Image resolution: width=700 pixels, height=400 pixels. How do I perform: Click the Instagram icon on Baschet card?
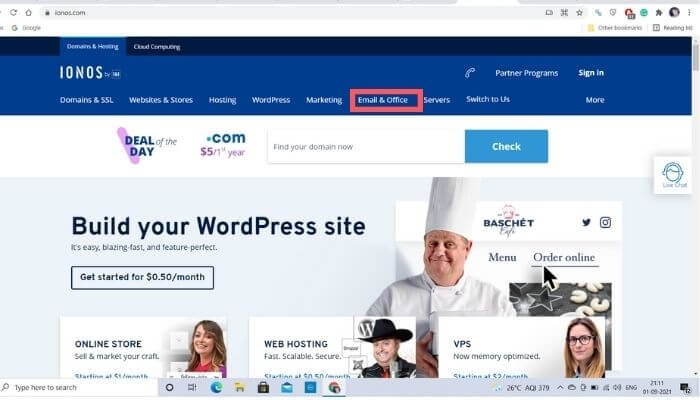605,222
